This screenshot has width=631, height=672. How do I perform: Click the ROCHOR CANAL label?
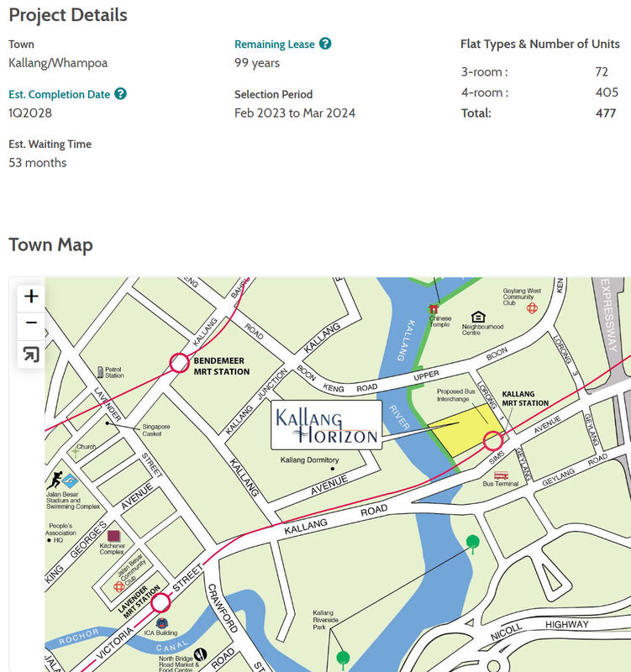click(123, 640)
